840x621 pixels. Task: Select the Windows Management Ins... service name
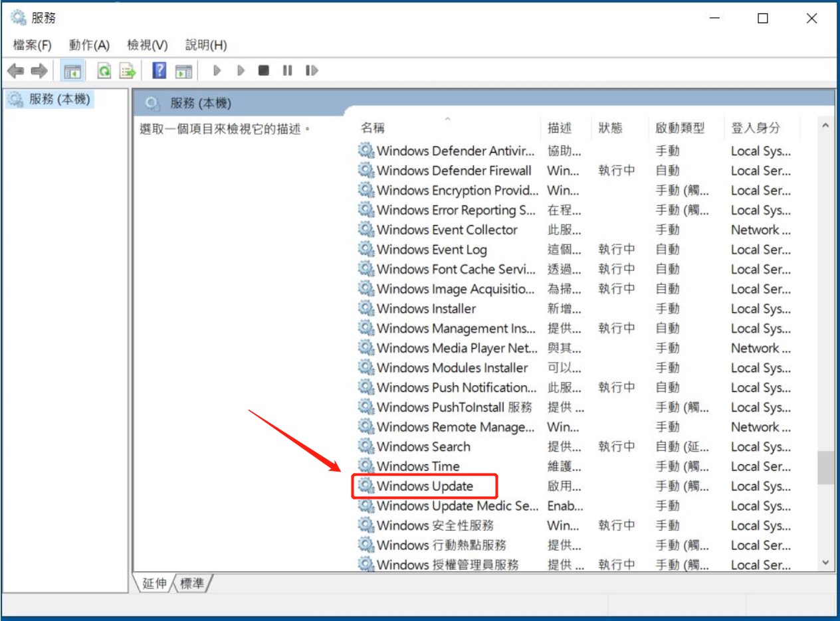[456, 328]
